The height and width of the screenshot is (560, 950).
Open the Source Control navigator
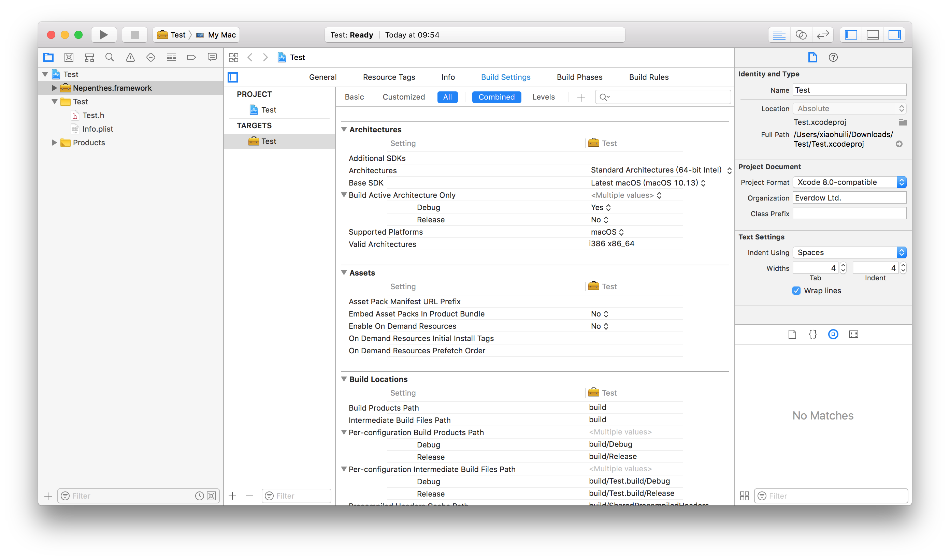click(x=69, y=57)
